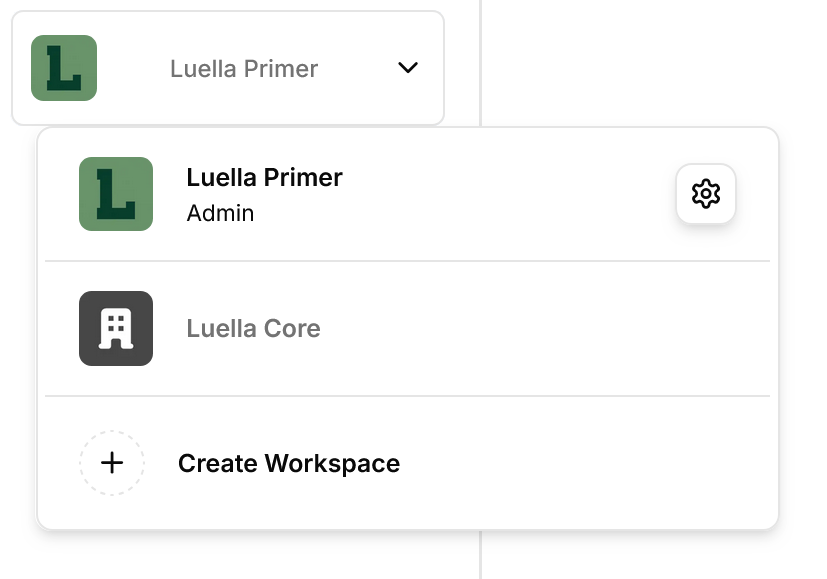Screen dimensions: 827x579
Task: Switch to the Luella Core workspace
Action: point(407,328)
